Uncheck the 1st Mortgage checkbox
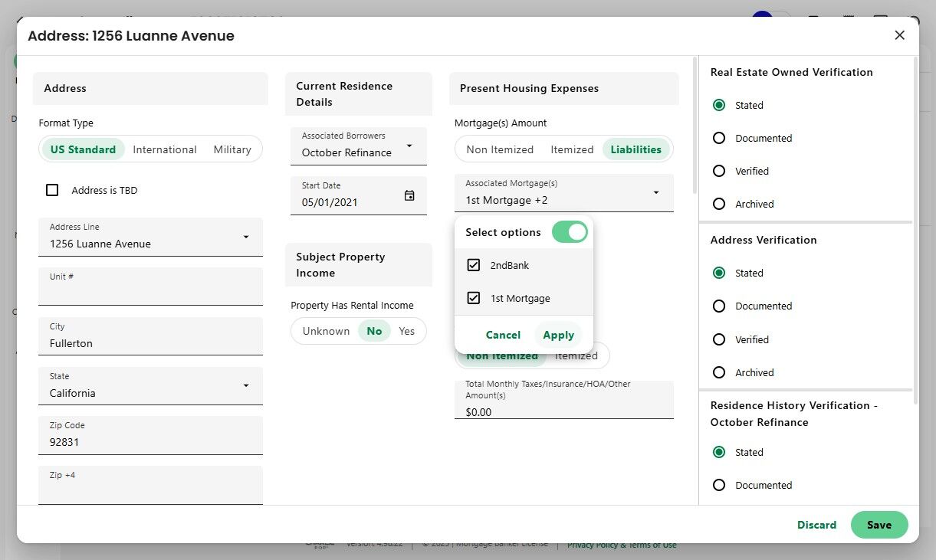The image size is (936, 560). [x=474, y=298]
